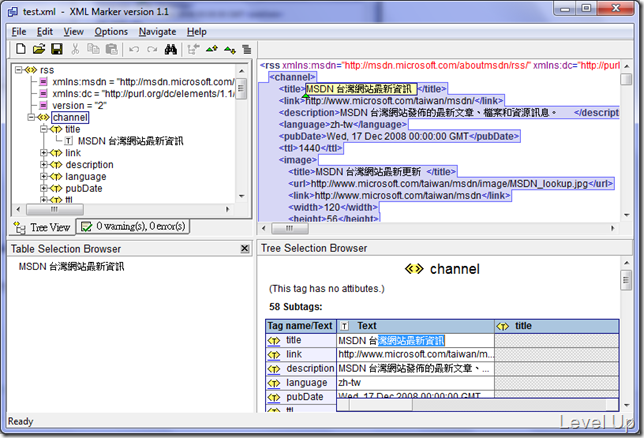Click the title column header label

[523, 326]
